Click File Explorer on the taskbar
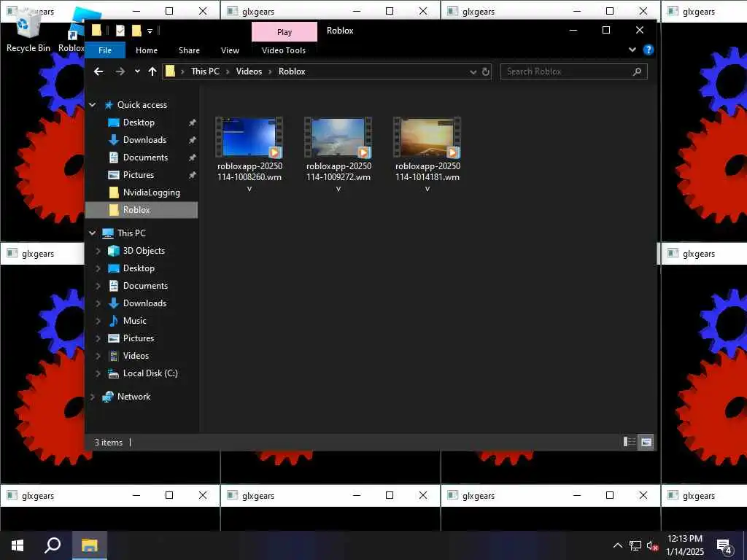747x560 pixels. point(89,545)
